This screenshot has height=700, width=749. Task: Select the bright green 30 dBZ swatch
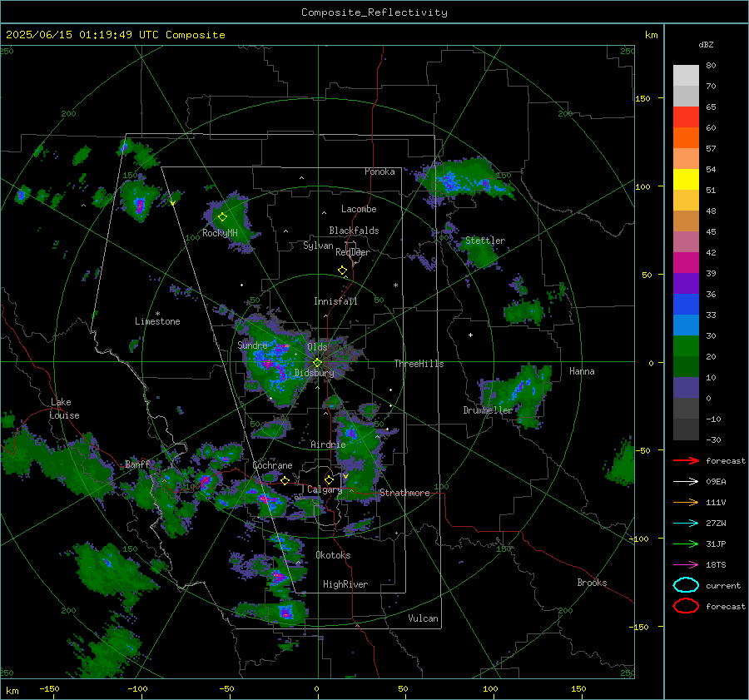(686, 345)
